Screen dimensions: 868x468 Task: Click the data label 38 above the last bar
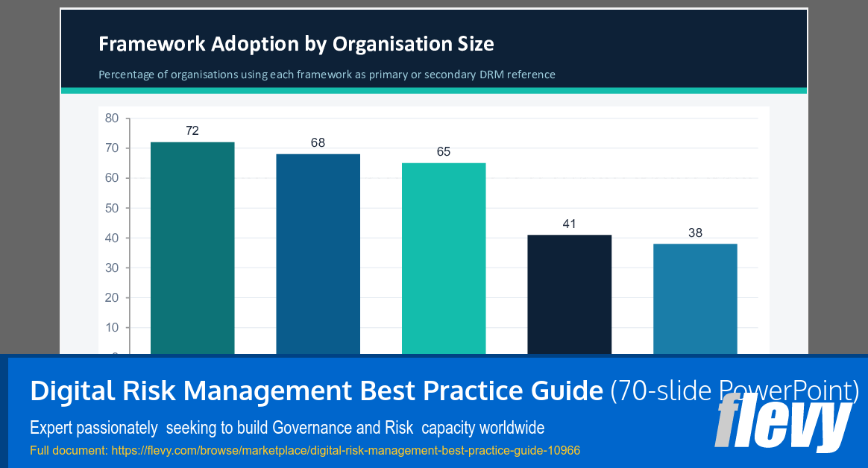(695, 233)
